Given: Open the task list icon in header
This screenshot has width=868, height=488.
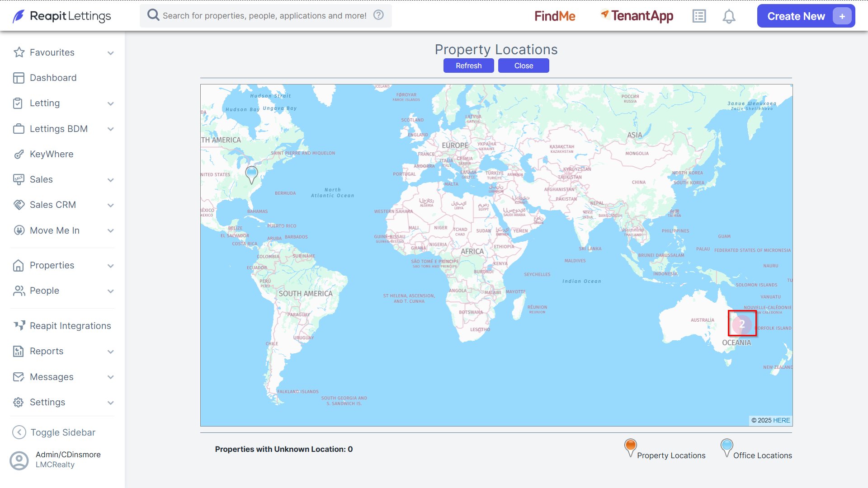Looking at the screenshot, I should tap(699, 16).
